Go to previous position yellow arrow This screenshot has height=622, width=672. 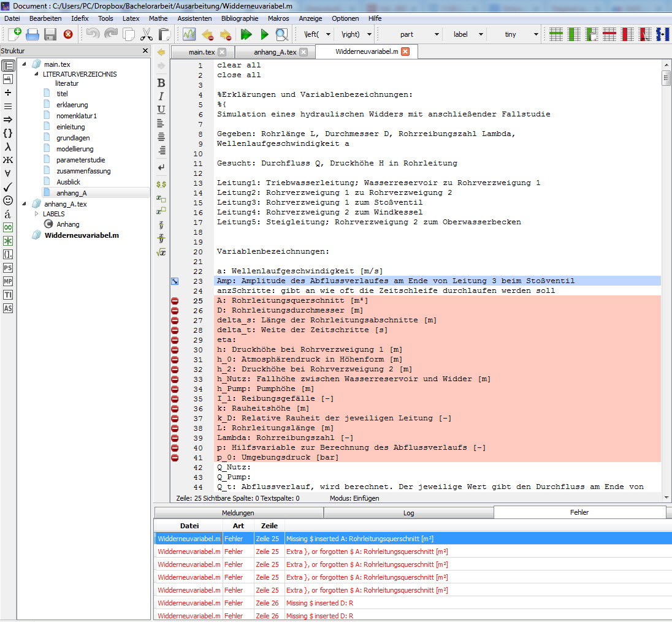pyautogui.click(x=161, y=52)
